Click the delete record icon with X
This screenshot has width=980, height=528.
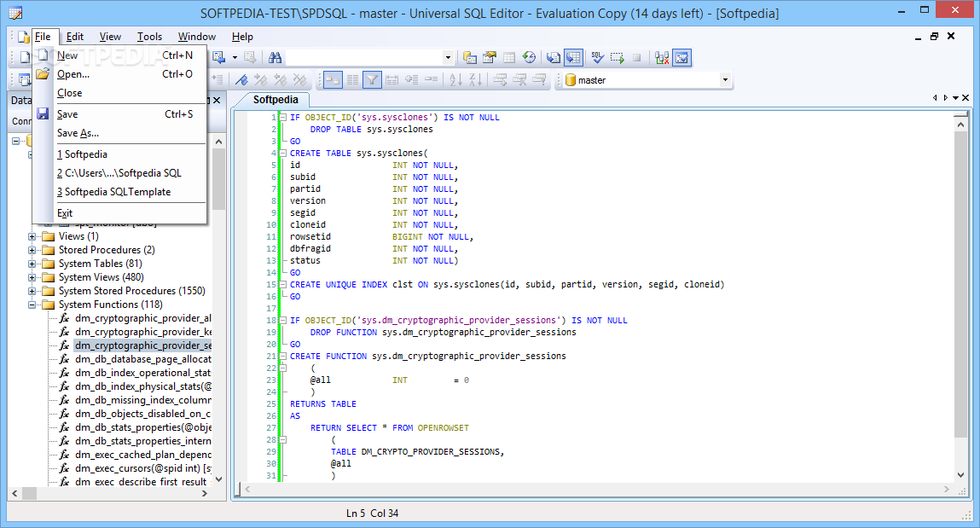(519, 80)
